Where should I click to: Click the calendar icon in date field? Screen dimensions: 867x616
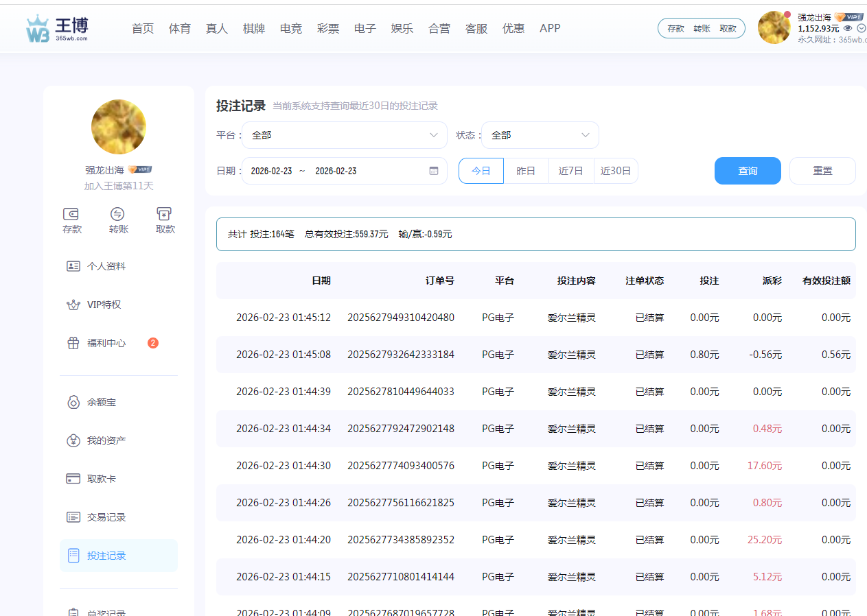click(x=434, y=171)
